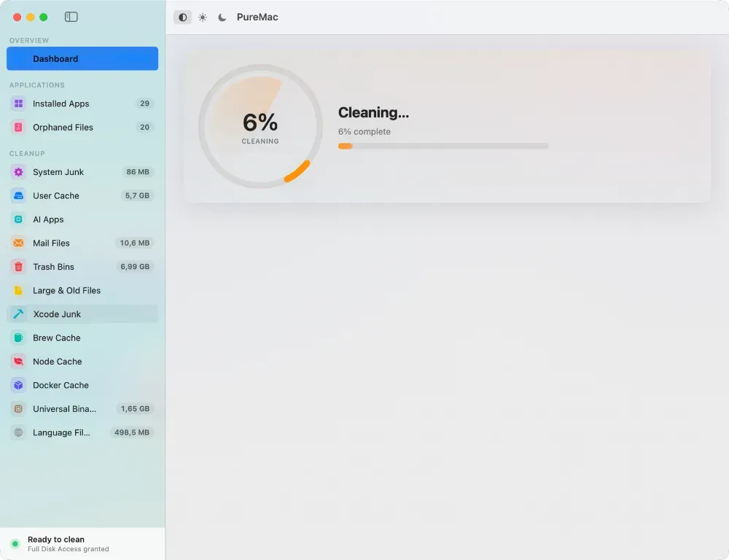The width and height of the screenshot is (729, 560).
Task: Click the Large & Old Files document icon
Action: [19, 290]
